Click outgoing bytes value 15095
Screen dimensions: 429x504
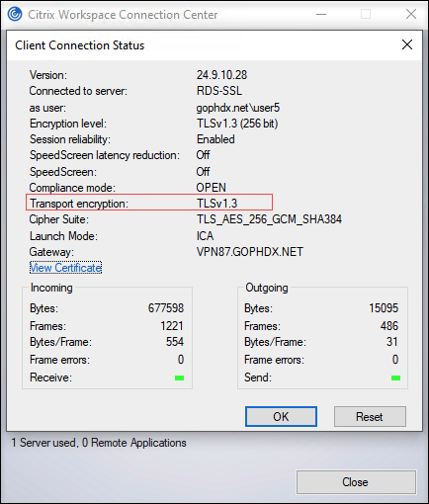tap(384, 308)
